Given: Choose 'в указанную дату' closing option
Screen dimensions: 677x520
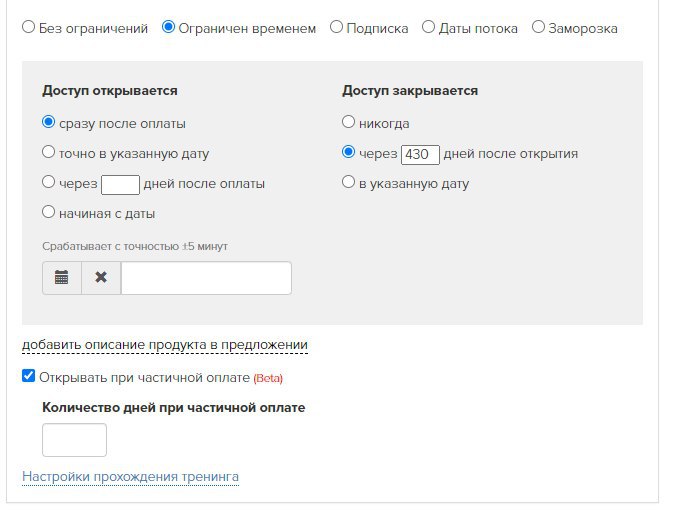Looking at the screenshot, I should 348,182.
